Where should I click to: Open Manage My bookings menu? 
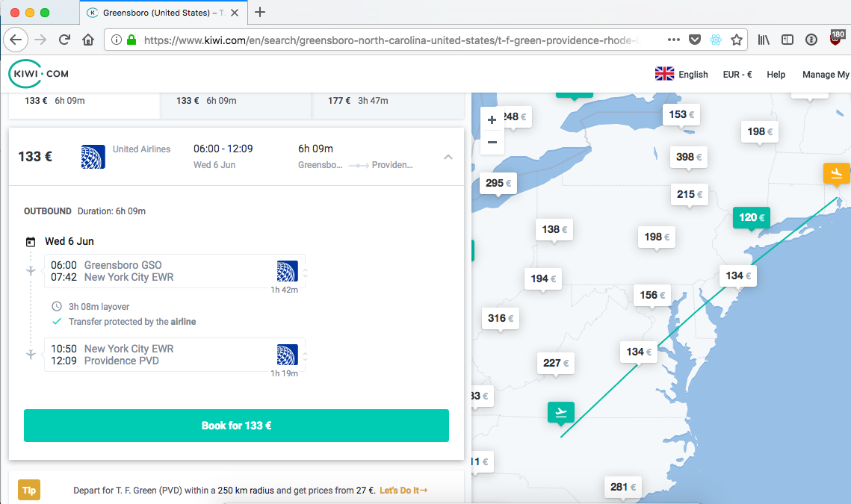(826, 75)
